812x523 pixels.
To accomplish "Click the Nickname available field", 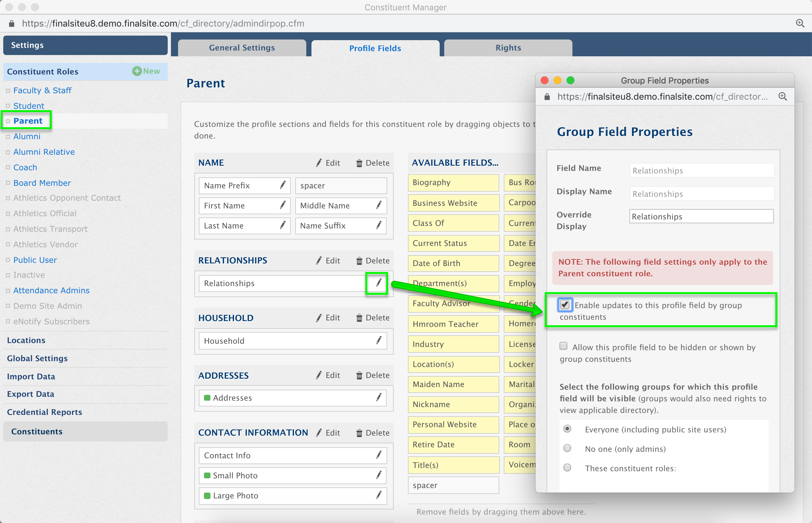I will 453,404.
